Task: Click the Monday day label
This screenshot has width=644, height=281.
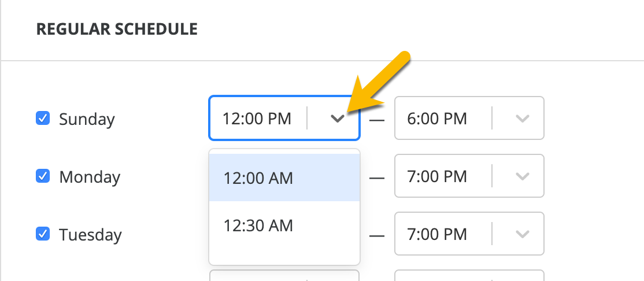Action: [x=90, y=177]
